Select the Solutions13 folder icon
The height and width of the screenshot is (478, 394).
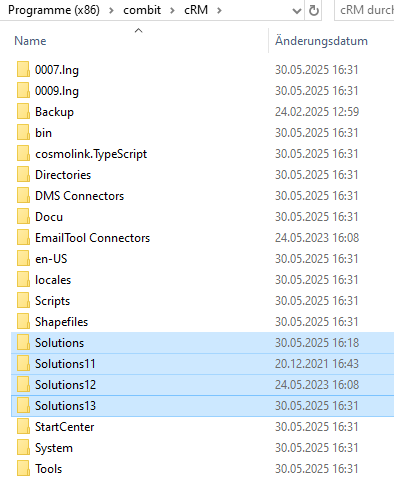23,406
